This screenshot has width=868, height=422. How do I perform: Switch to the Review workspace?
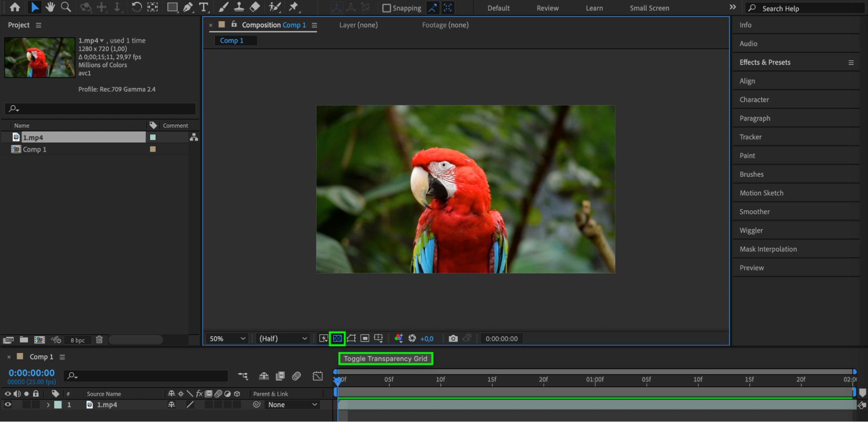click(547, 8)
